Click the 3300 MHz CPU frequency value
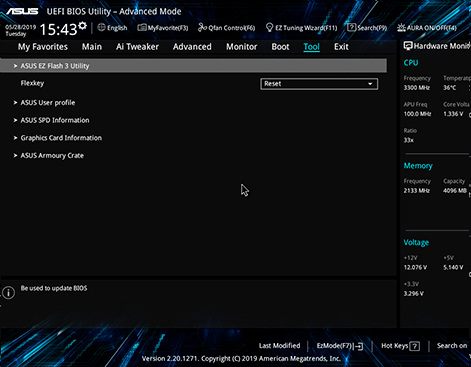The image size is (471, 367). click(x=417, y=88)
